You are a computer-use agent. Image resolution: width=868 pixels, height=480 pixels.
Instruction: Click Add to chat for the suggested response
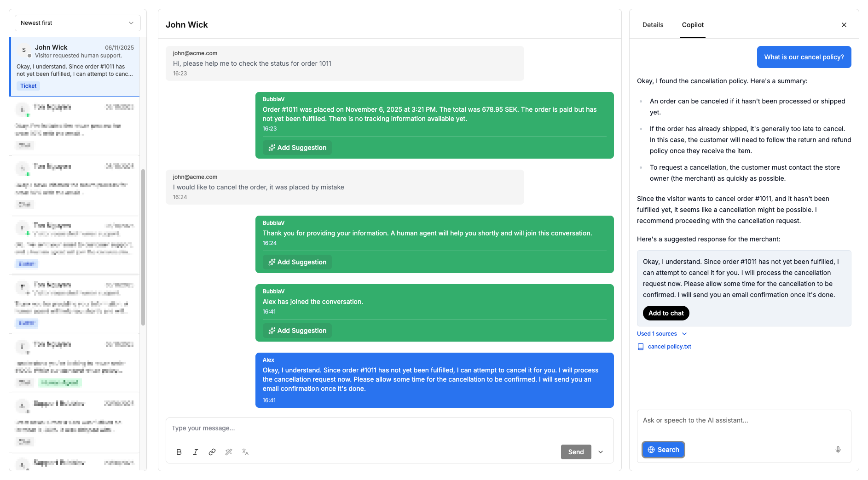coord(665,313)
